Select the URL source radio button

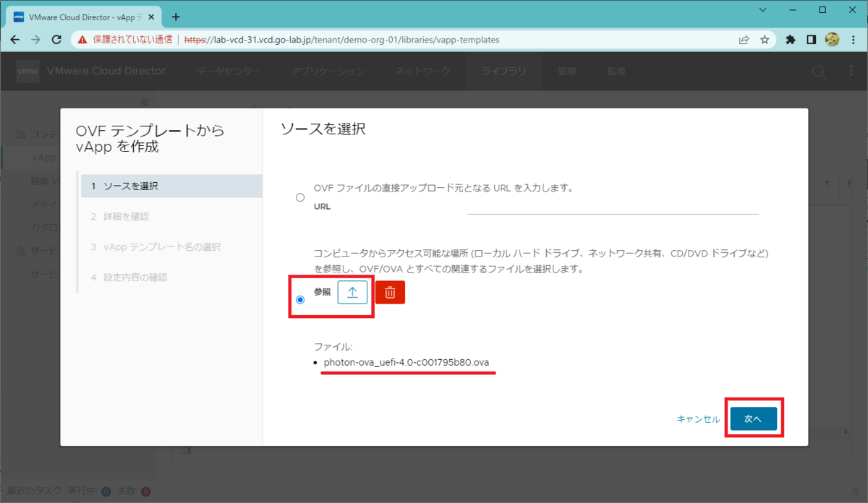click(300, 198)
